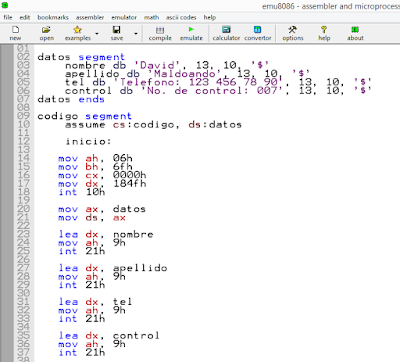Click the 'codigo segment' line
The image size is (400, 362).
point(84,116)
